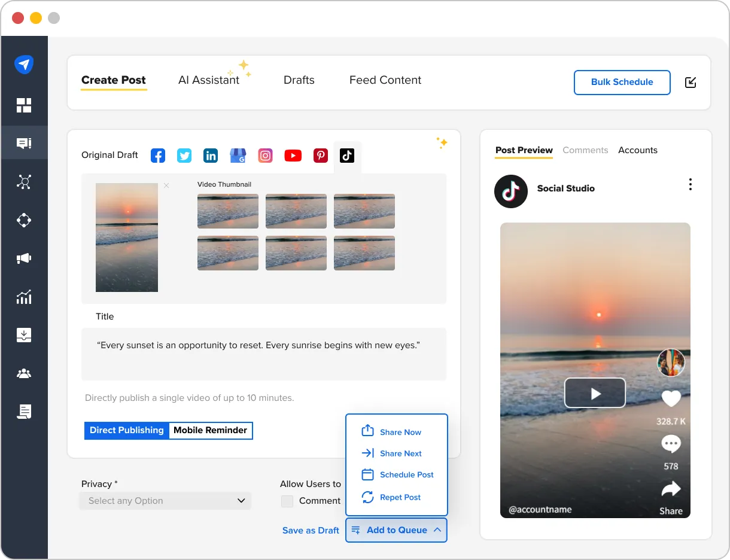Click the heart like icon in preview
730x560 pixels.
pyautogui.click(x=671, y=398)
